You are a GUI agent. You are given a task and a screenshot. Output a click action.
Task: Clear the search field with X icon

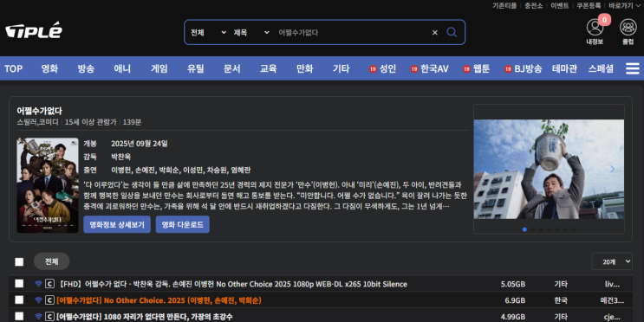coord(434,32)
